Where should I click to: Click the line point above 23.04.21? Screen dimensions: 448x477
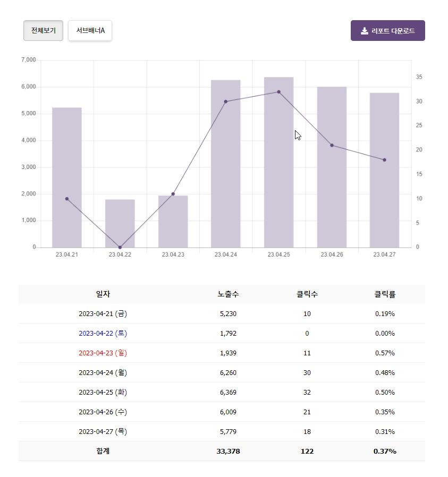67,199
